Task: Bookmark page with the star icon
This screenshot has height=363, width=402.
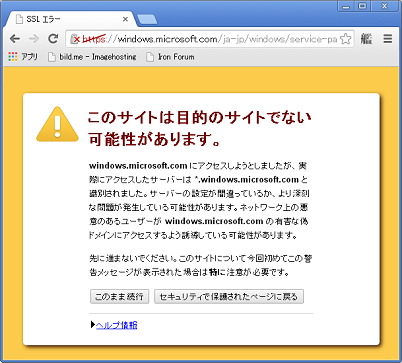Action: click(x=346, y=39)
